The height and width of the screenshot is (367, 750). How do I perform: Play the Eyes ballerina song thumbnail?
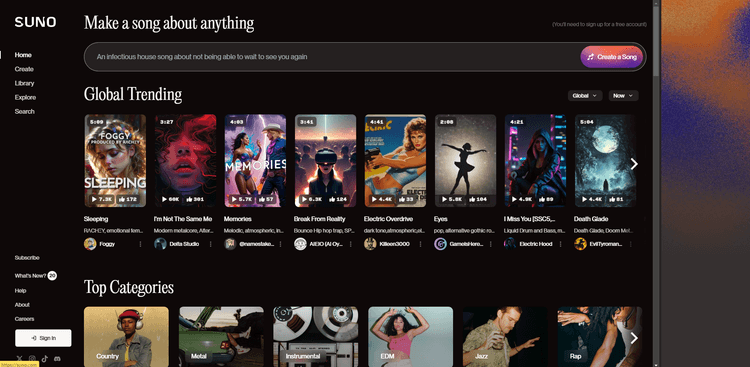point(465,160)
